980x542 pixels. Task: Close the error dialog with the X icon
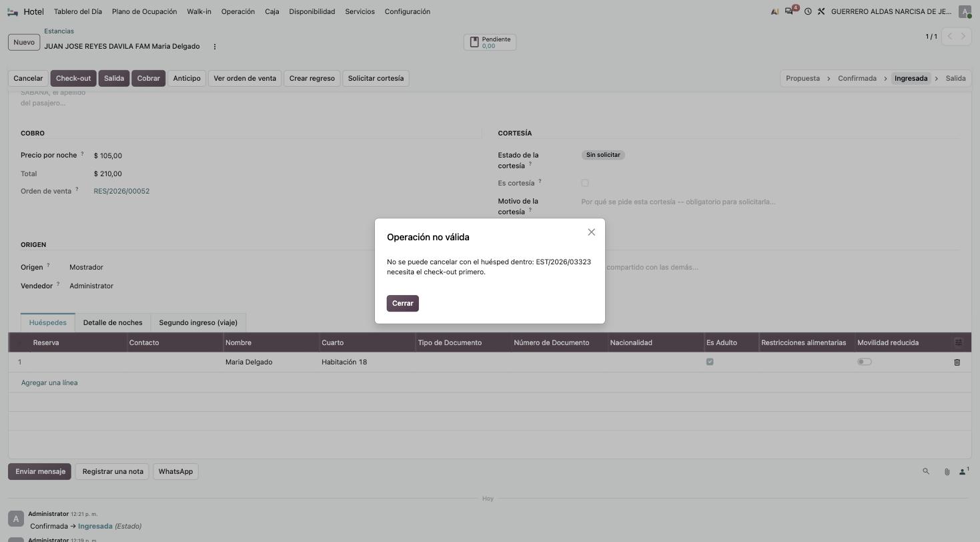tap(591, 232)
